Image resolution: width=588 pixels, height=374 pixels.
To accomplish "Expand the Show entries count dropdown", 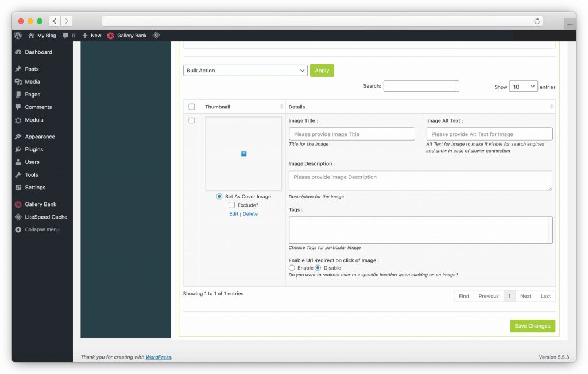I will click(523, 87).
